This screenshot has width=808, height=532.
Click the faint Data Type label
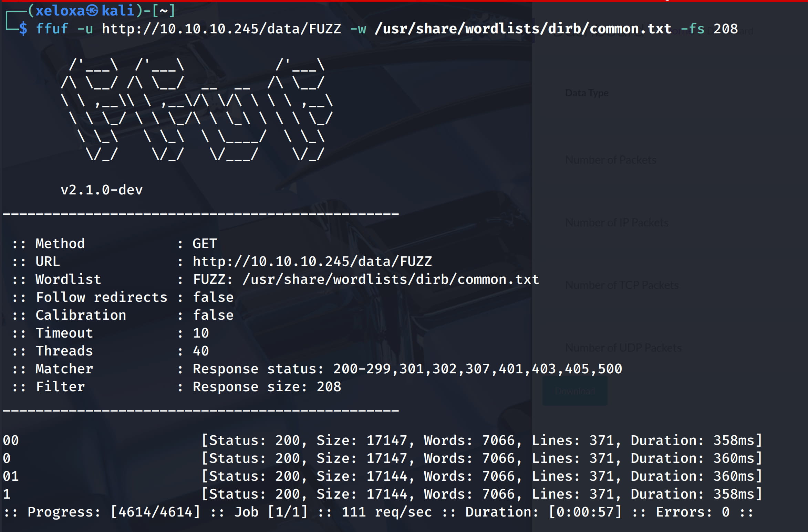pyautogui.click(x=587, y=93)
